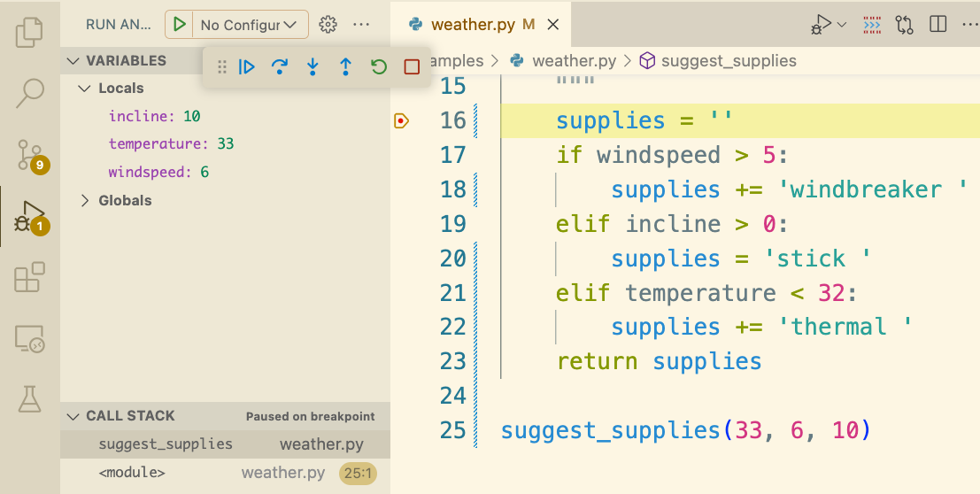Select the temperature: 33 variable
Viewport: 980px width, 494px height.
coord(225,143)
